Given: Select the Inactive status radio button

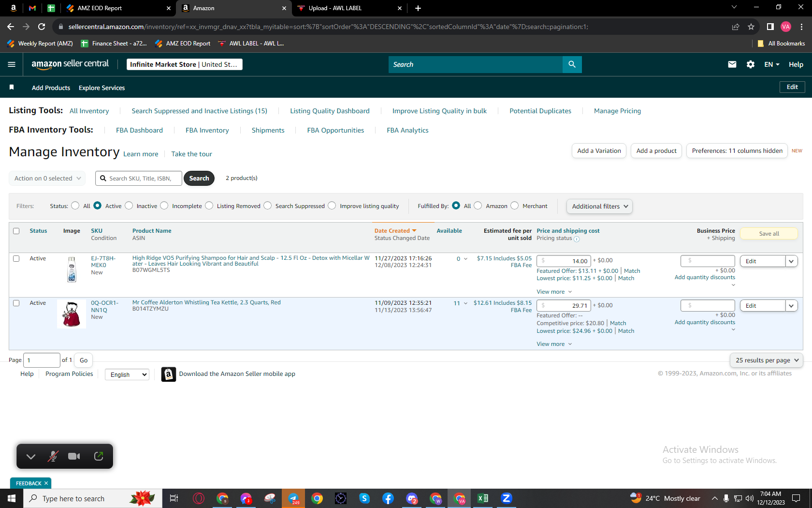Looking at the screenshot, I should point(129,206).
